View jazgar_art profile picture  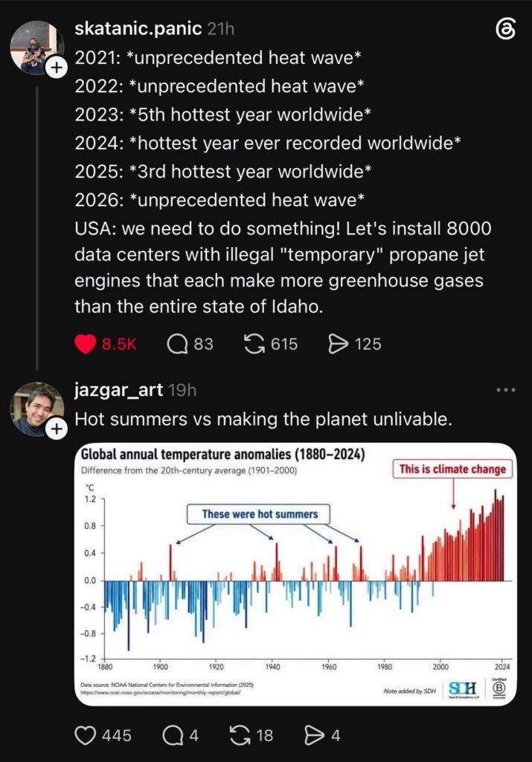click(36, 409)
